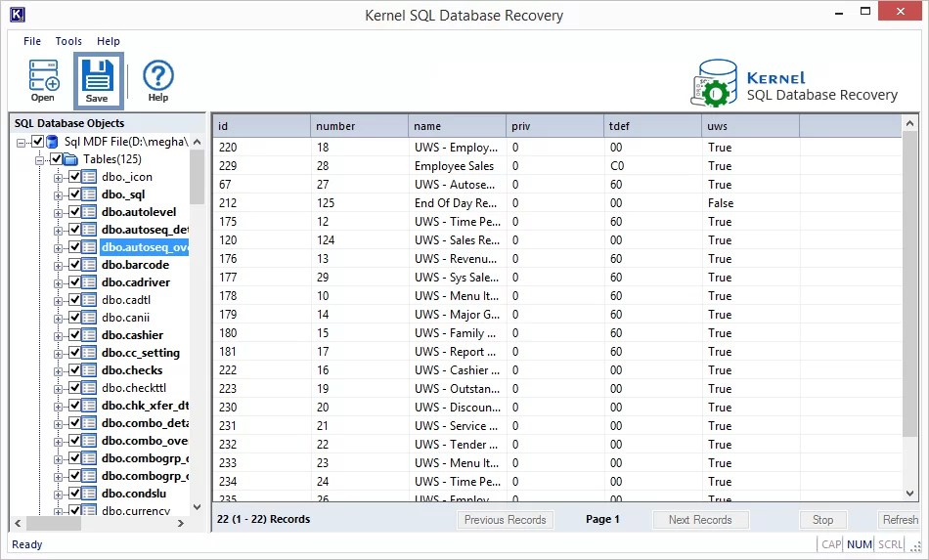Viewport: 929px width, 560px height.
Task: Click the table icon beside dbo.chk_xfer_dt
Action: click(89, 406)
